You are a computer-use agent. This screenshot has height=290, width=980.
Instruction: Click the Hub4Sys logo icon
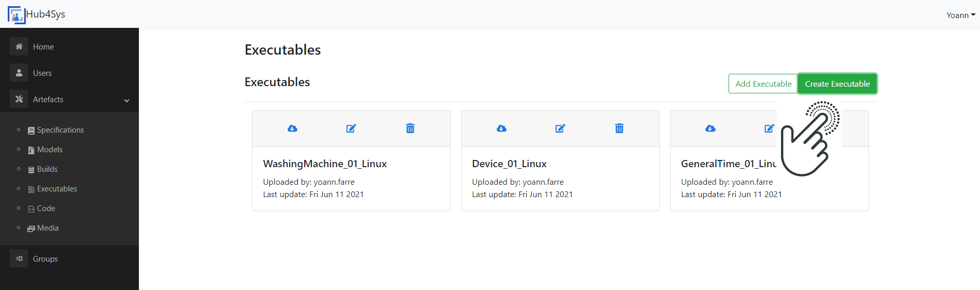[17, 15]
